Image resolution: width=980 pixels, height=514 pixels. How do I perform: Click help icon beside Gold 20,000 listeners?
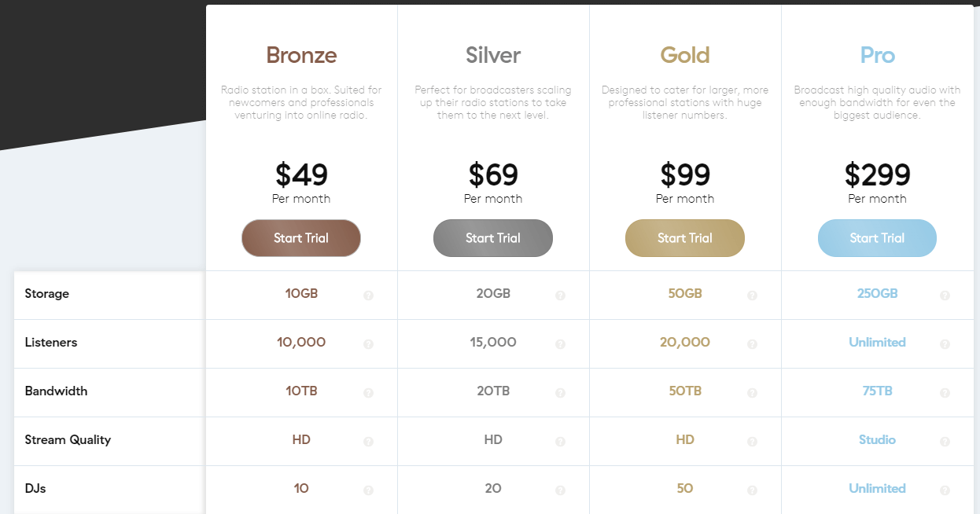752,344
